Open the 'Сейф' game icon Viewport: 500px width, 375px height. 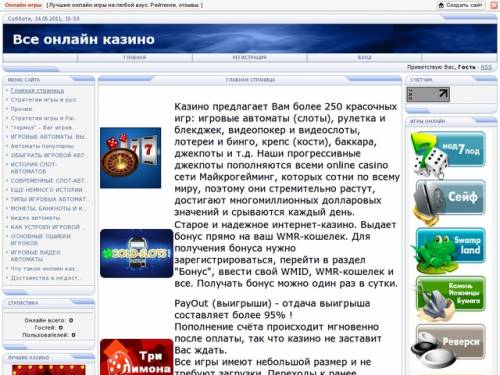(x=449, y=202)
